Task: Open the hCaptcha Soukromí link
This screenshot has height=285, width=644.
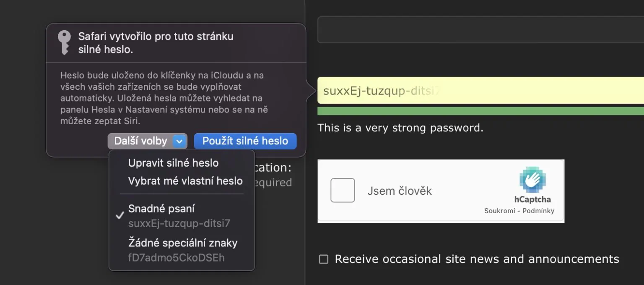Action: tap(499, 211)
